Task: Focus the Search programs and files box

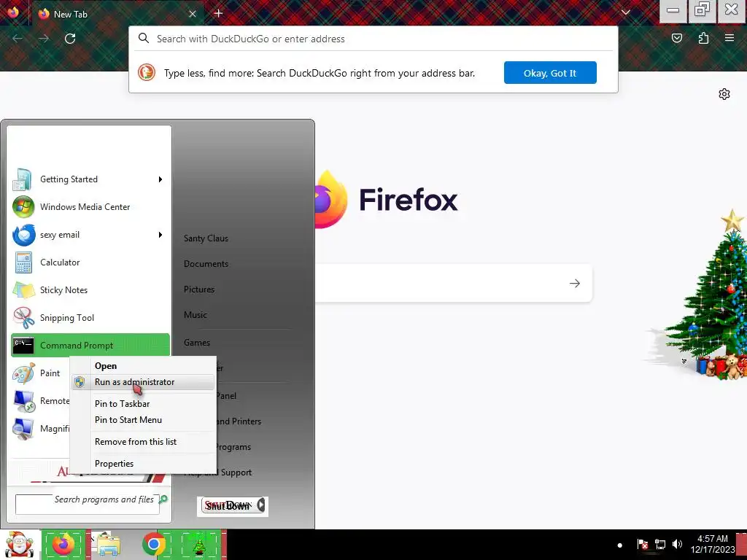Action: [88, 505]
